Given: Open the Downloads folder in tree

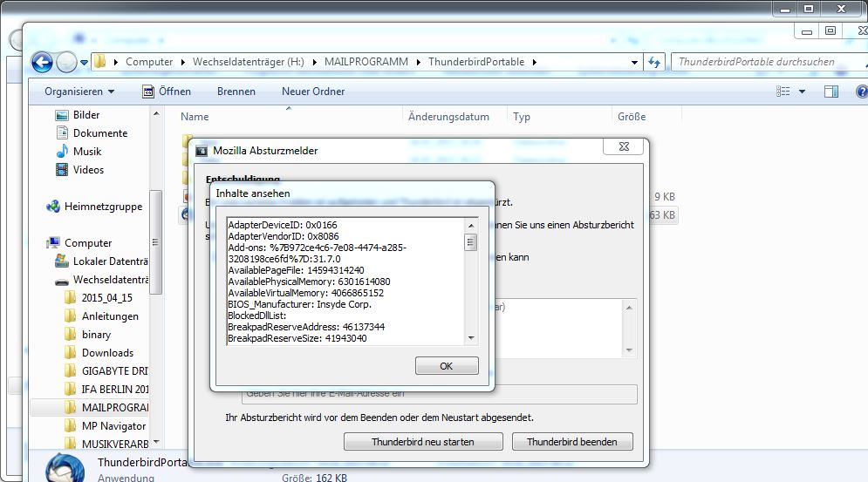Looking at the screenshot, I should [99, 352].
